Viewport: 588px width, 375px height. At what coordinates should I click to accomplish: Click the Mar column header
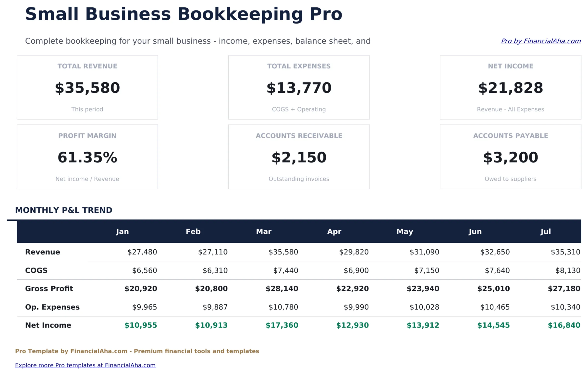[264, 231]
